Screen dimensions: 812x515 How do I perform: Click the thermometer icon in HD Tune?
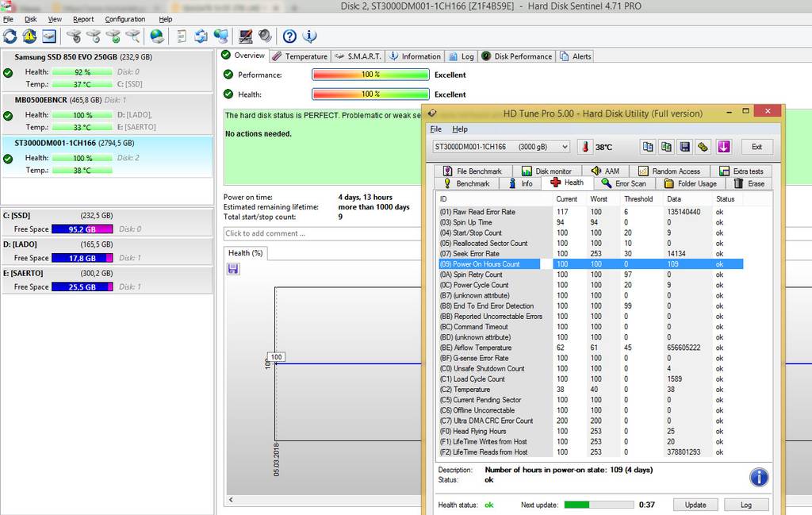pos(584,147)
